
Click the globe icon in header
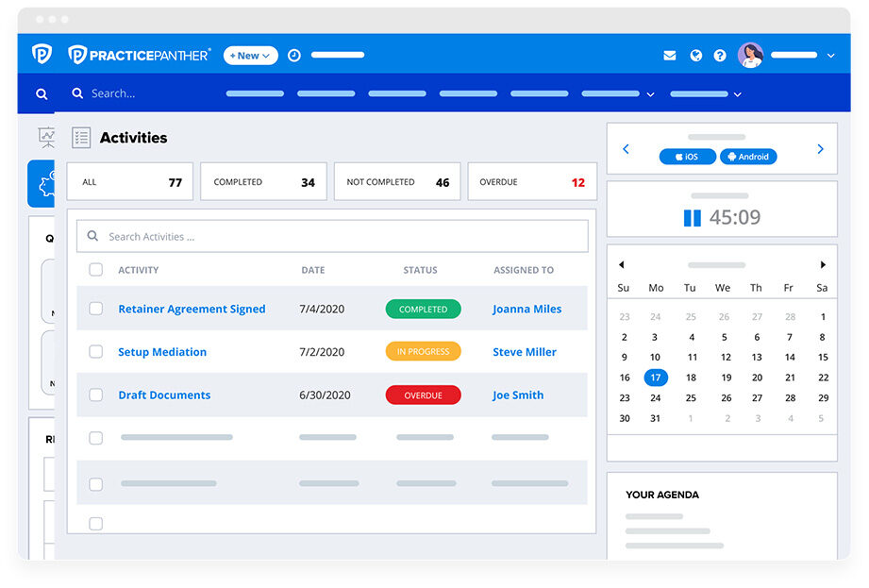[x=696, y=56]
